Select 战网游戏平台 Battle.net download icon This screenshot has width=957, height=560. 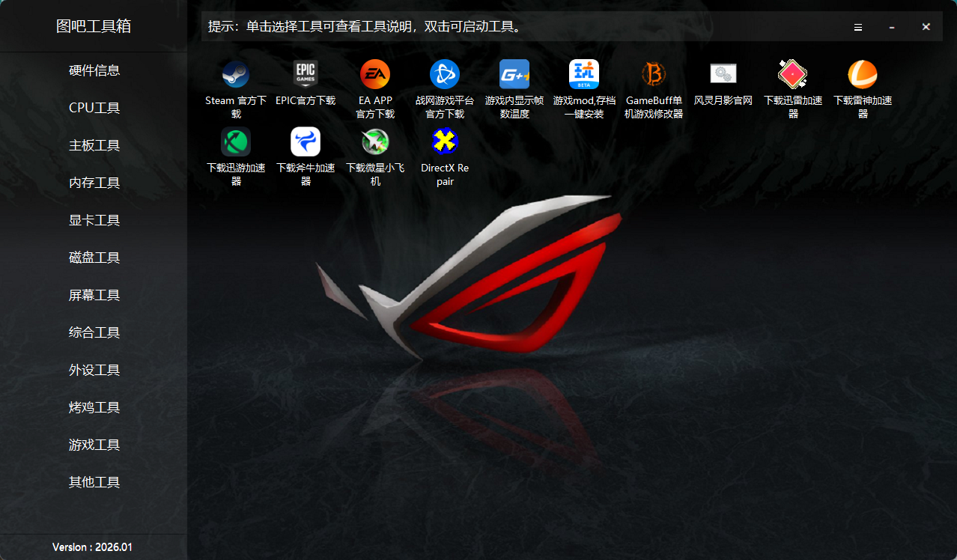click(445, 74)
